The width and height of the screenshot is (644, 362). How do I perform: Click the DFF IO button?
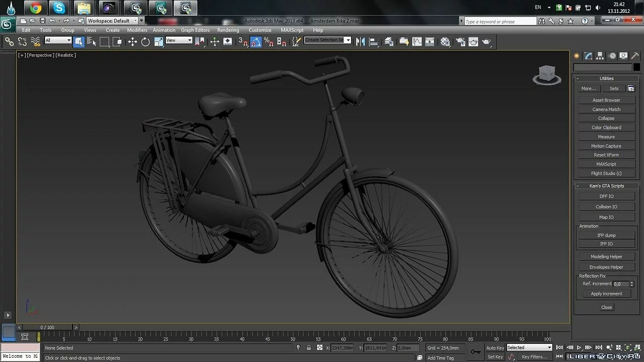tap(606, 196)
